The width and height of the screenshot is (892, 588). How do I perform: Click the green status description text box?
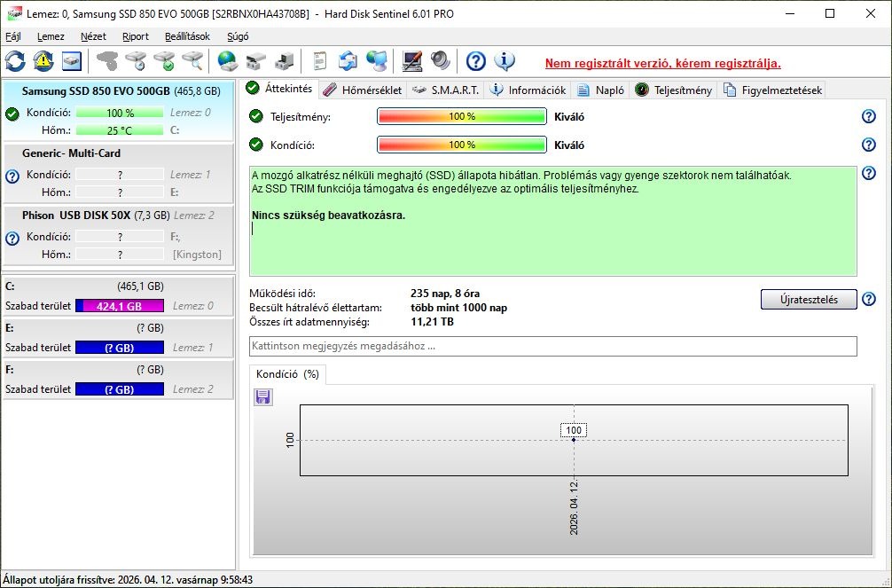coord(553,222)
